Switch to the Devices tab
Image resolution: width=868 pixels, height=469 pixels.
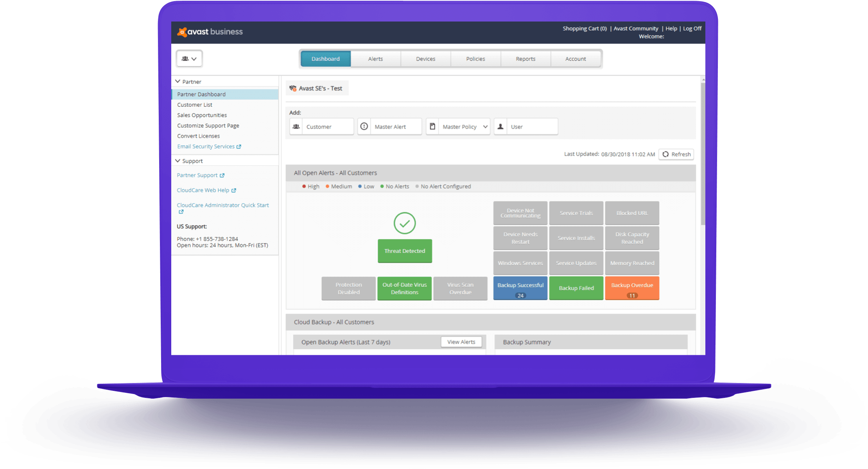click(x=425, y=59)
